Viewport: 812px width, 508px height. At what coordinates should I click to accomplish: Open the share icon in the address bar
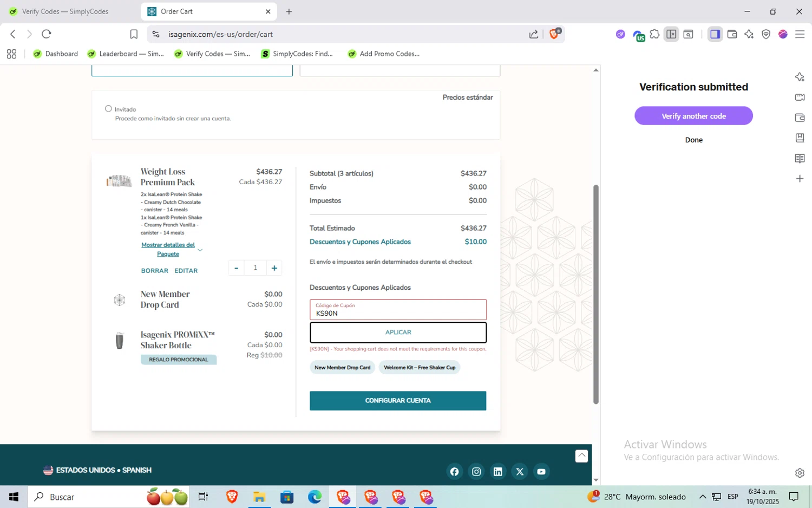pyautogui.click(x=534, y=34)
